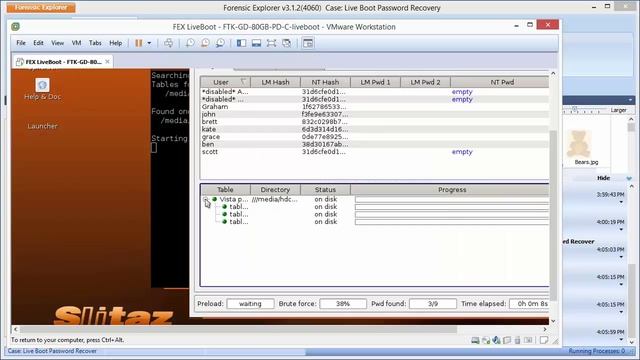Select the scott user row
This screenshot has height=360, width=640.
(374, 151)
